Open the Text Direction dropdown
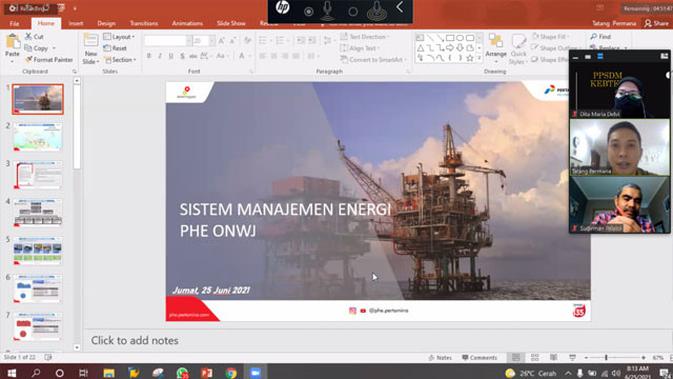This screenshot has height=379, width=673. click(x=365, y=37)
